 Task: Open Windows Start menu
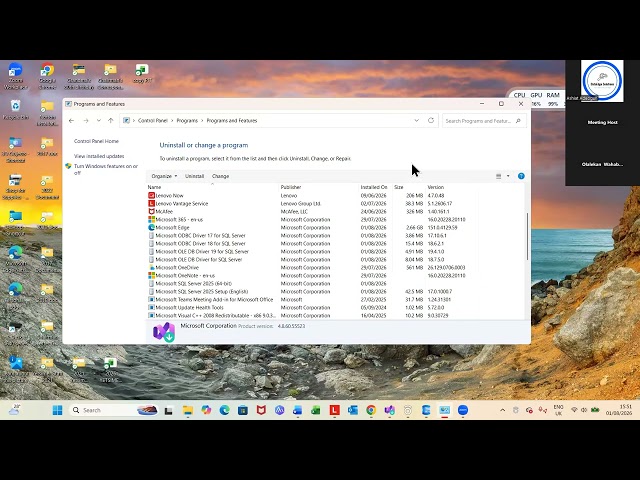58,410
